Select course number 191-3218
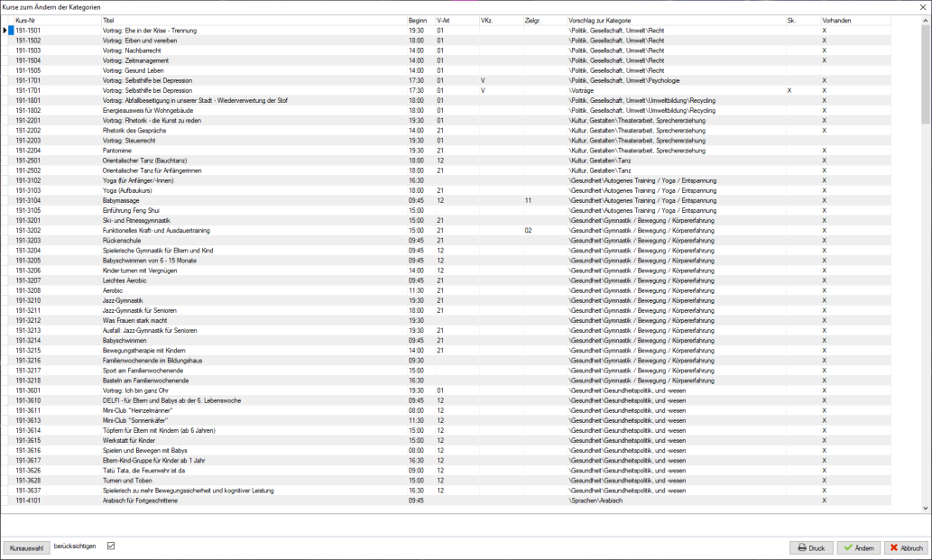This screenshot has height=560, width=932. coord(28,380)
